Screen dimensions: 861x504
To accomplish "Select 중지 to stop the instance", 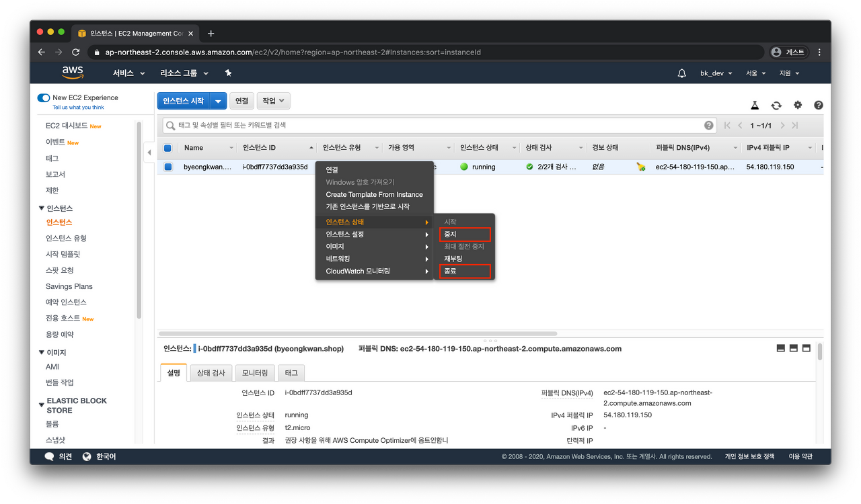I will 465,234.
